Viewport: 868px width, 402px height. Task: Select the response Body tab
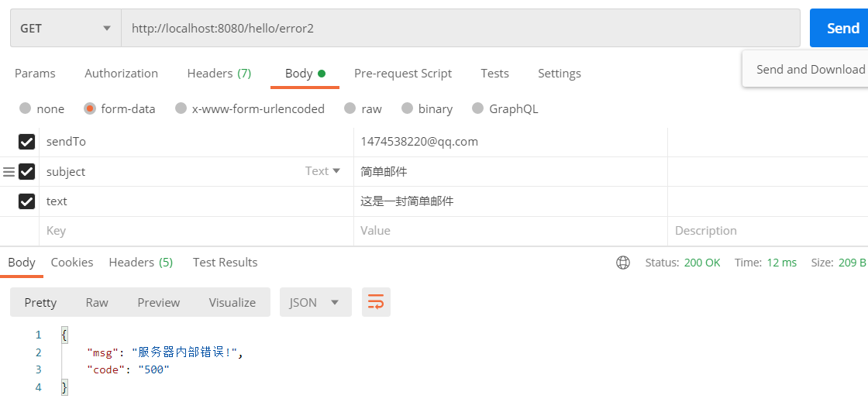tap(22, 263)
